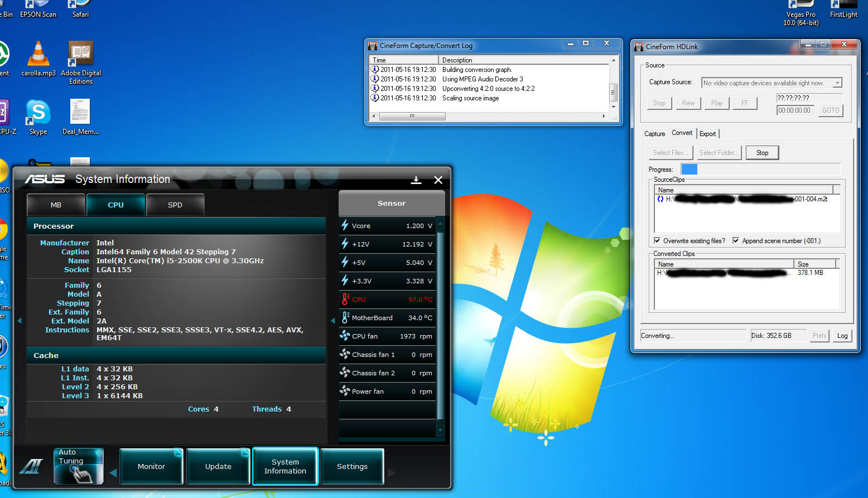Click the Chassis fan 2 icon

point(345,373)
